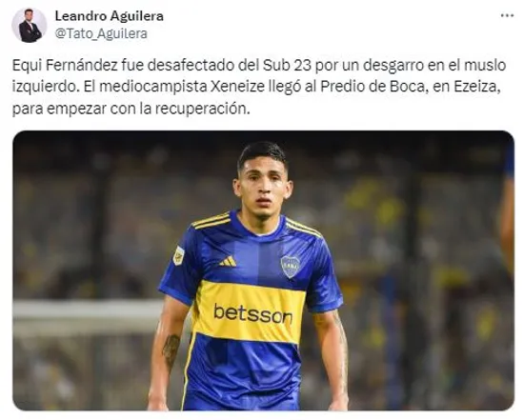Open the three-dot more options menu

point(507,15)
